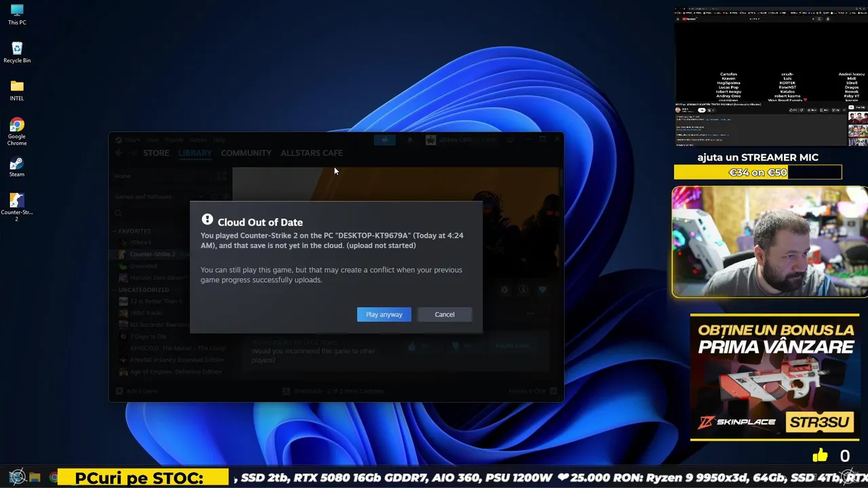Open Counter-Strike 2 desktop shortcut
This screenshot has width=868, height=488.
pos(17,207)
